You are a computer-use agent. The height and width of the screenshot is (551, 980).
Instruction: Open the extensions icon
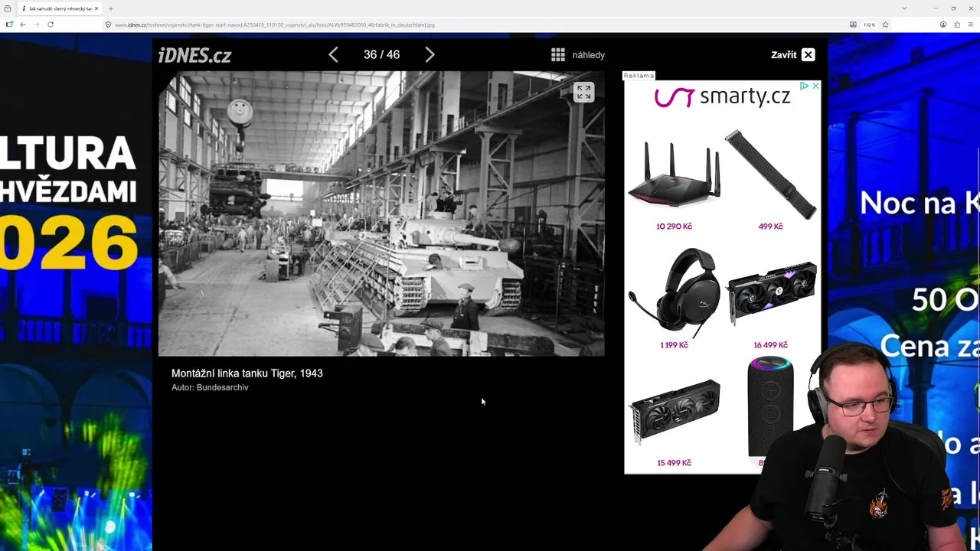click(957, 24)
